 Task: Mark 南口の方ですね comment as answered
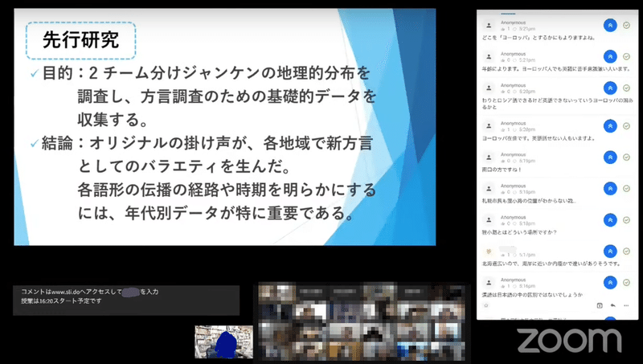(626, 157)
